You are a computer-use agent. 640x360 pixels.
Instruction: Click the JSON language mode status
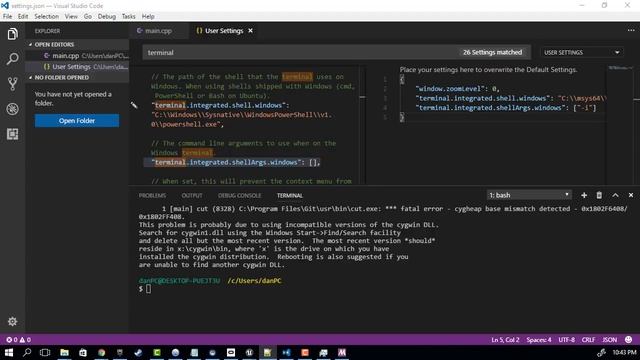coord(610,340)
